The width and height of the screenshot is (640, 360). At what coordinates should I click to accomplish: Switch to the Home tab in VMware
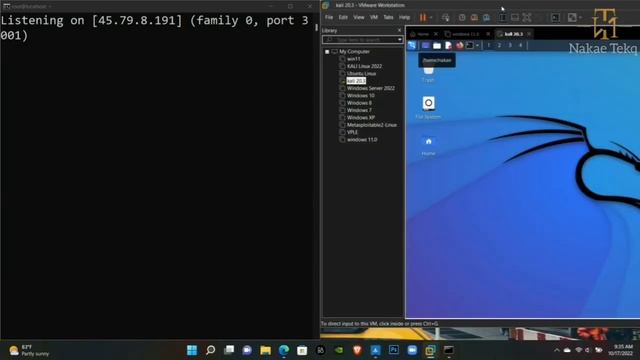click(423, 34)
